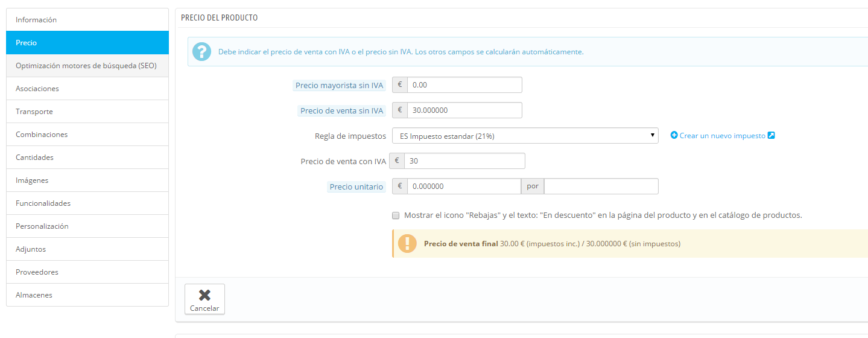This screenshot has height=338, width=868.
Task: Switch to the Transporte tab
Action: pyautogui.click(x=87, y=112)
